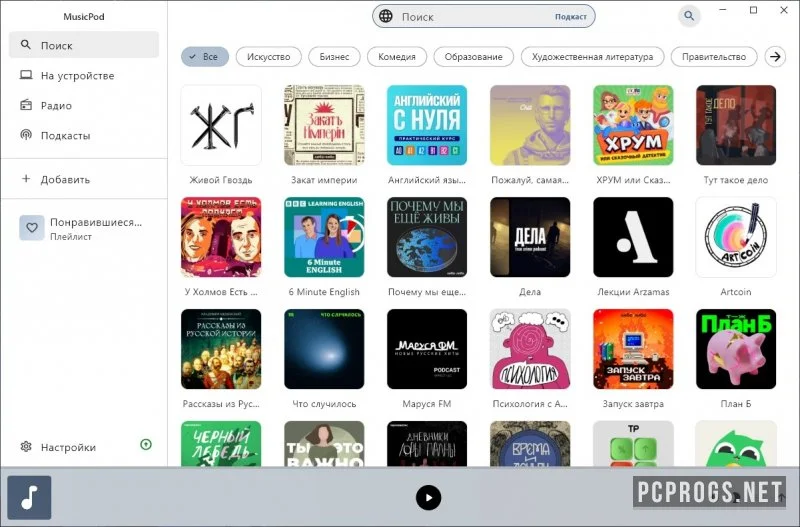Open Английский с нуля podcast cover
The height and width of the screenshot is (527, 800).
(x=427, y=125)
